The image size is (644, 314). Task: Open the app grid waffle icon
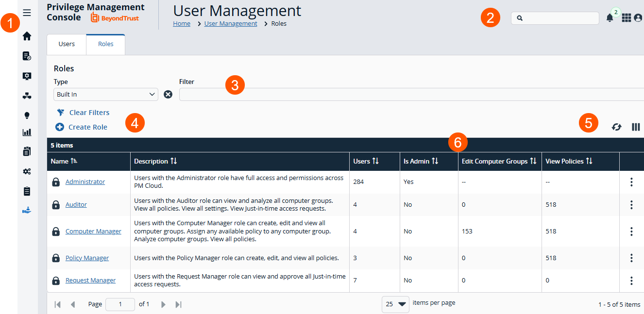click(627, 17)
